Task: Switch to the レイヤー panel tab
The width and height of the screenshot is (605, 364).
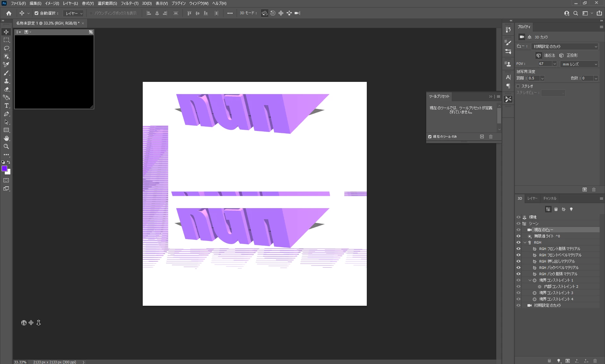Action: click(532, 198)
